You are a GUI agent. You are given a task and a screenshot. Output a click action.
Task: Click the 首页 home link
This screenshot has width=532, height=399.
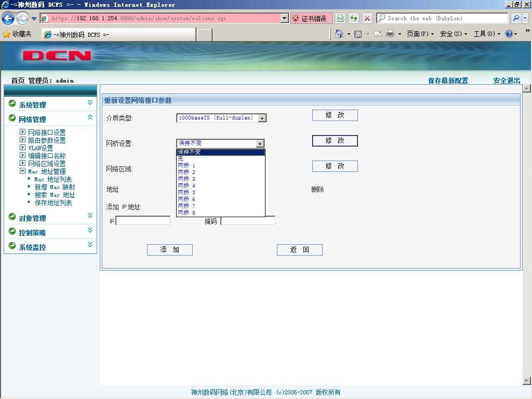pyautogui.click(x=18, y=81)
